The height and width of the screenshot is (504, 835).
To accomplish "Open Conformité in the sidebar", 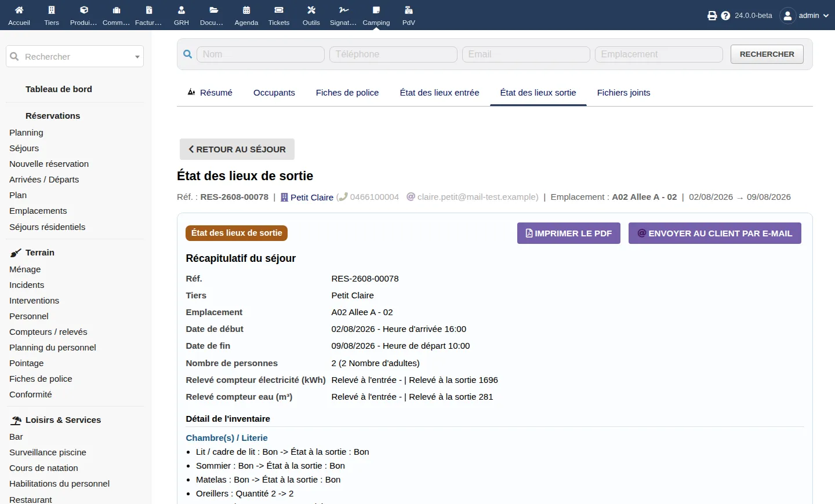I will tap(31, 395).
